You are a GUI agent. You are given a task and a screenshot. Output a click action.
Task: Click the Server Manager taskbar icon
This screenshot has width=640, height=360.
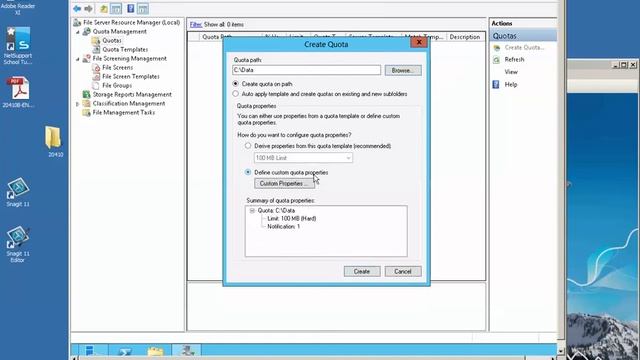(x=90, y=350)
